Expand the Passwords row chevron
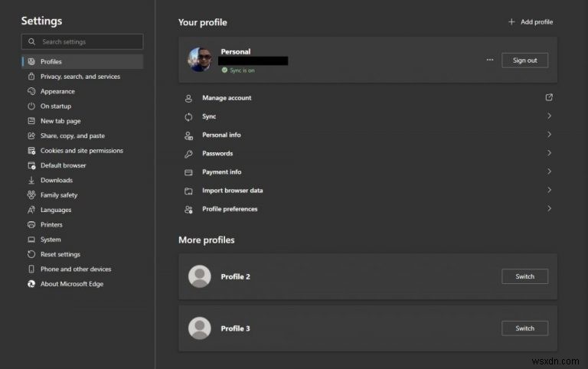 549,153
